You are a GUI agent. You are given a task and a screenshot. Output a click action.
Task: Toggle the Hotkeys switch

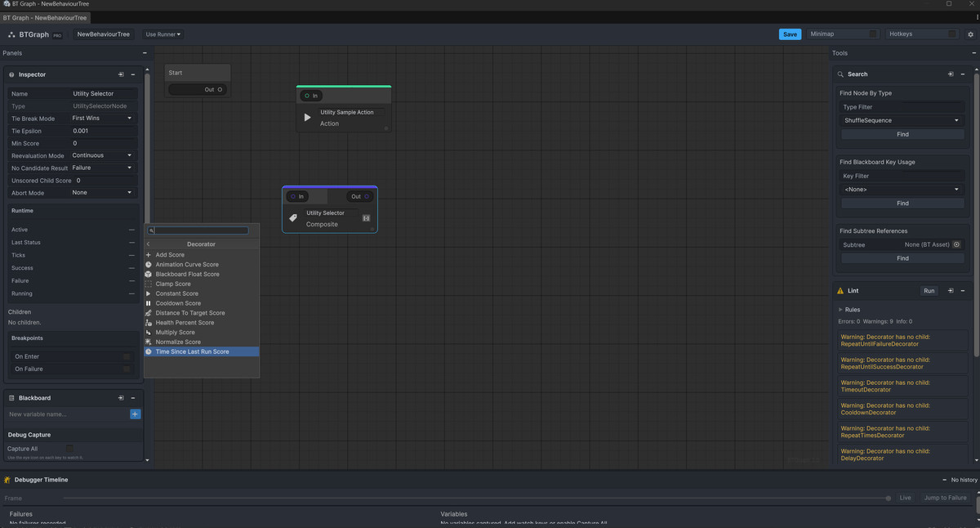(951, 34)
